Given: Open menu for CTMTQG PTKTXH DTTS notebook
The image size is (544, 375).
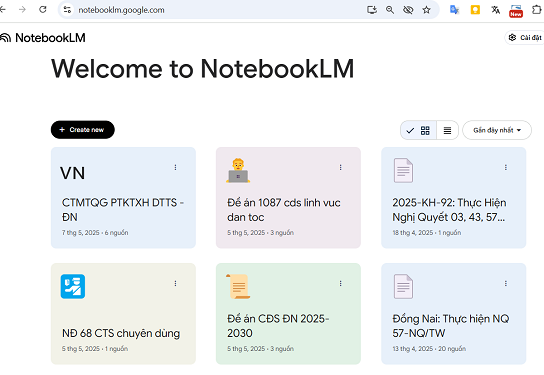Looking at the screenshot, I should (176, 168).
